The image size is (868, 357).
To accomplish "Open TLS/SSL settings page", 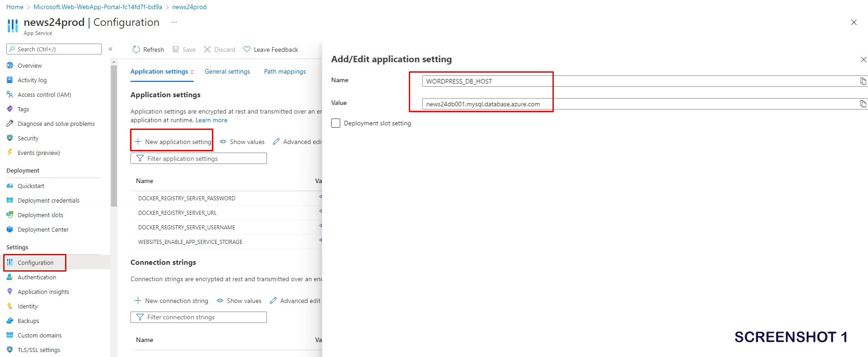I will (x=39, y=350).
